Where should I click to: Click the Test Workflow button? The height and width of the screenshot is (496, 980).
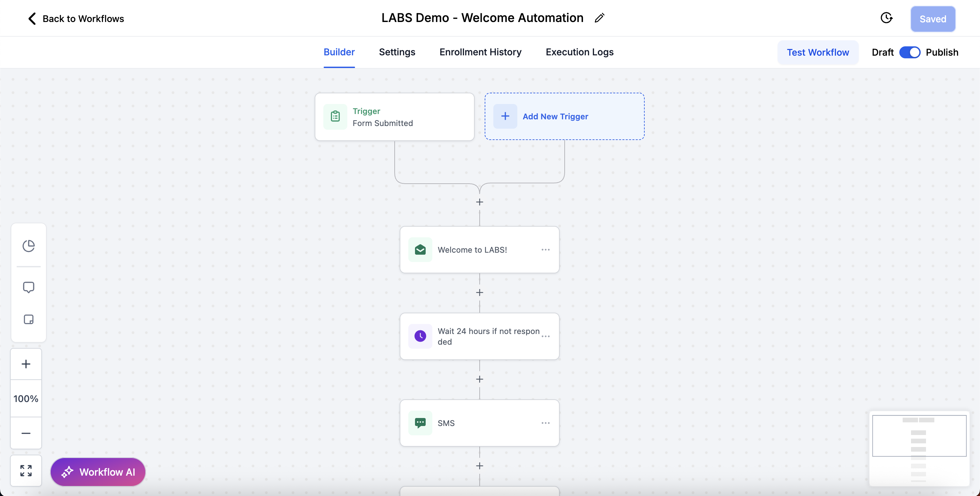(x=818, y=52)
